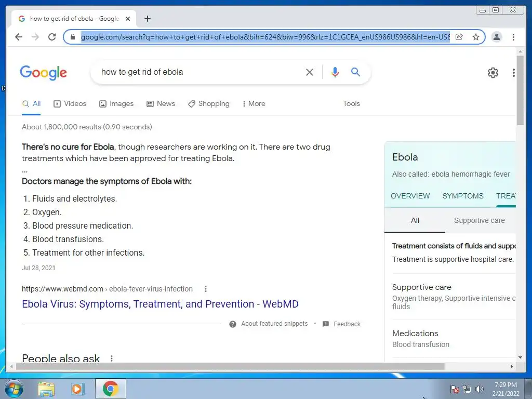Submit search with magnifying glass

tap(355, 72)
